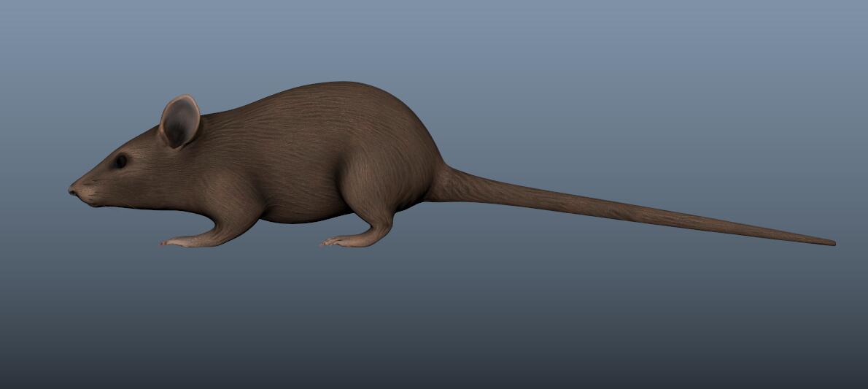Click the top of the rat's arched back

click(x=343, y=86)
